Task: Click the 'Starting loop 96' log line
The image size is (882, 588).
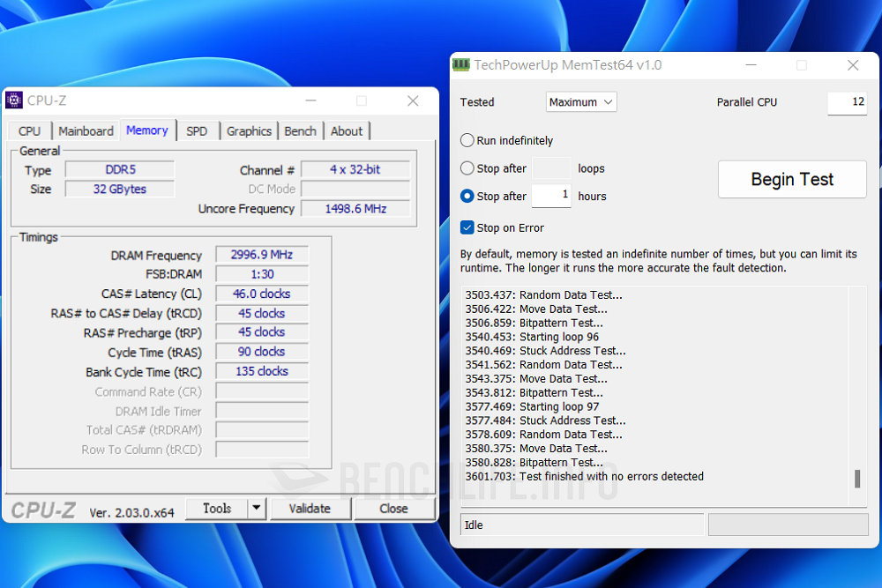Action: pos(532,338)
